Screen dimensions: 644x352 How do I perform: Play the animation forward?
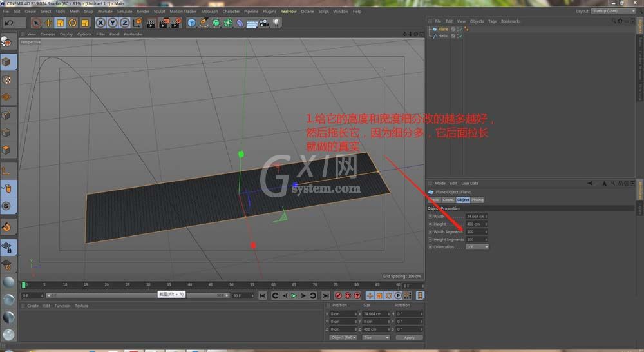[294, 296]
